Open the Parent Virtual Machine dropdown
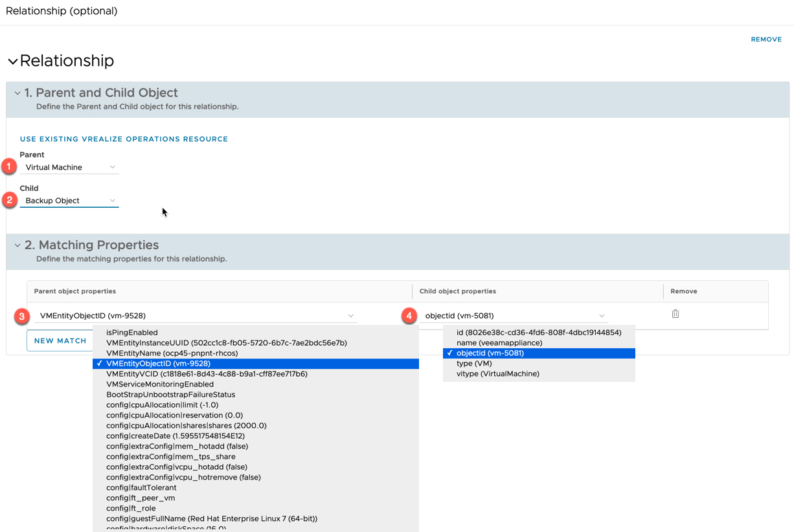This screenshot has height=532, width=794. tap(69, 167)
